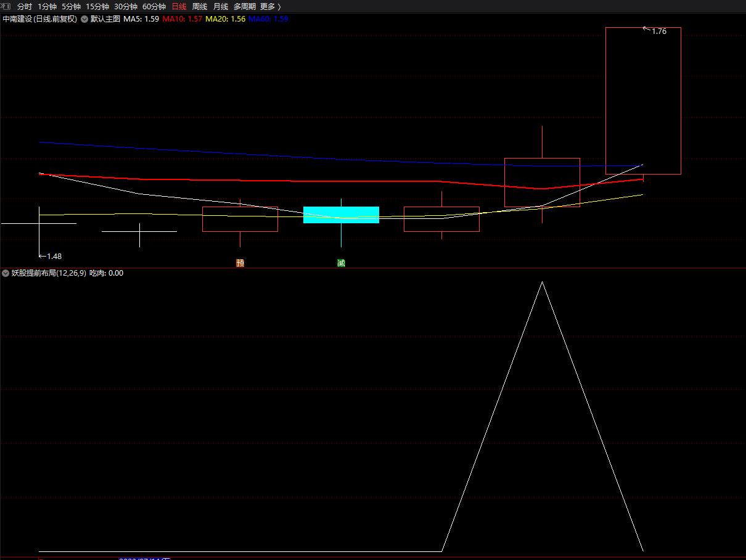Click the 吃肉: 0.00 value label
This screenshot has width=746, height=560.
[107, 273]
